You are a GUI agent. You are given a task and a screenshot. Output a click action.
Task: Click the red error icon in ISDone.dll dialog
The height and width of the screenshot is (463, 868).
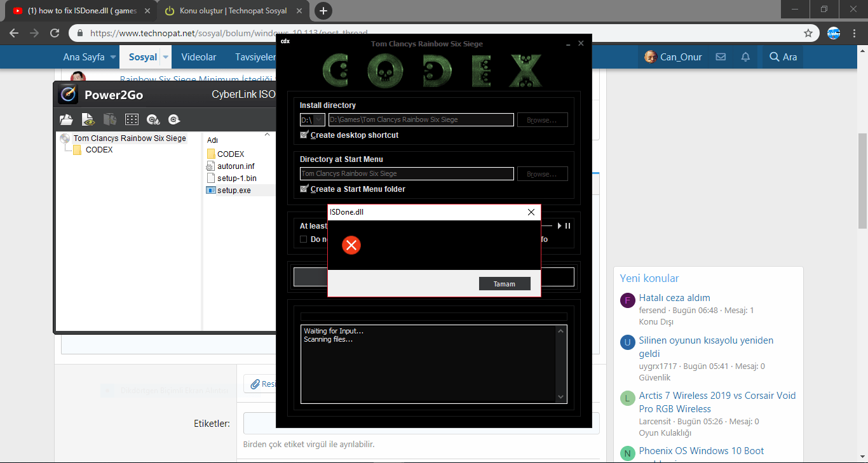point(351,245)
